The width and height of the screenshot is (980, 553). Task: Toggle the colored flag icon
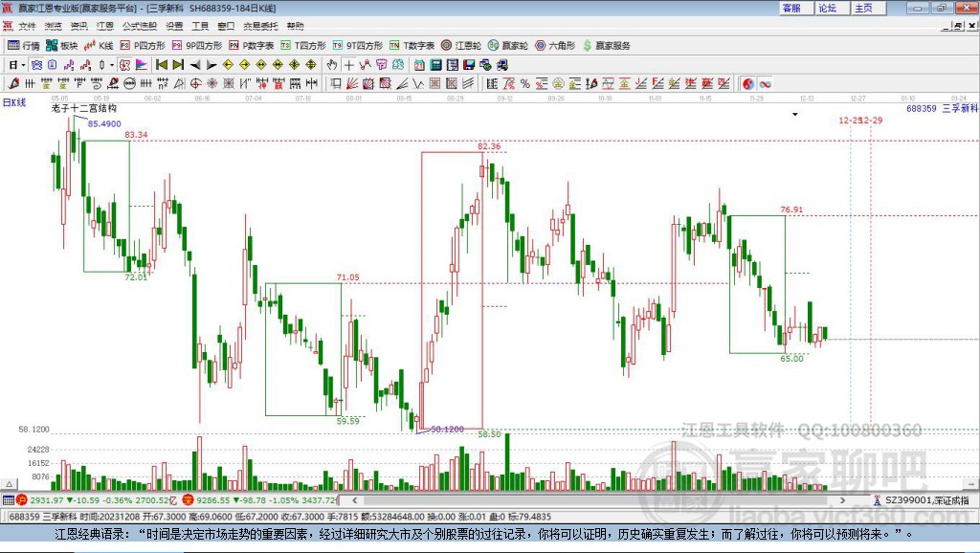tap(142, 64)
